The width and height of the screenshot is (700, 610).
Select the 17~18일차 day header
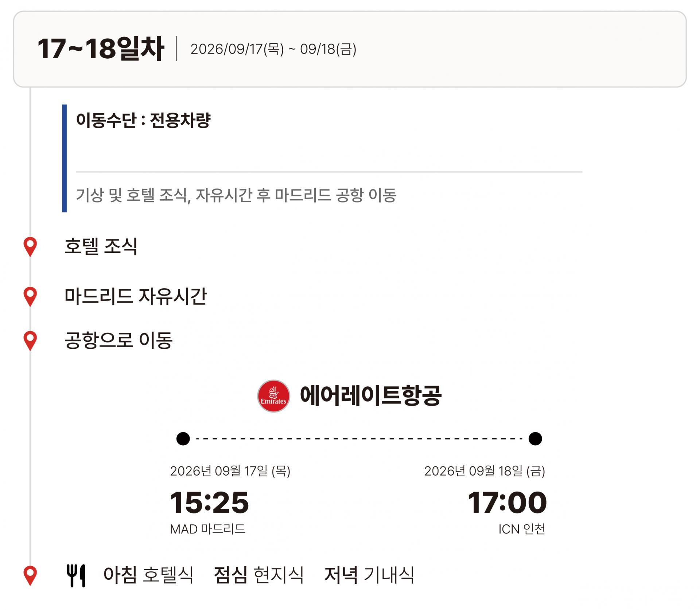(x=101, y=49)
